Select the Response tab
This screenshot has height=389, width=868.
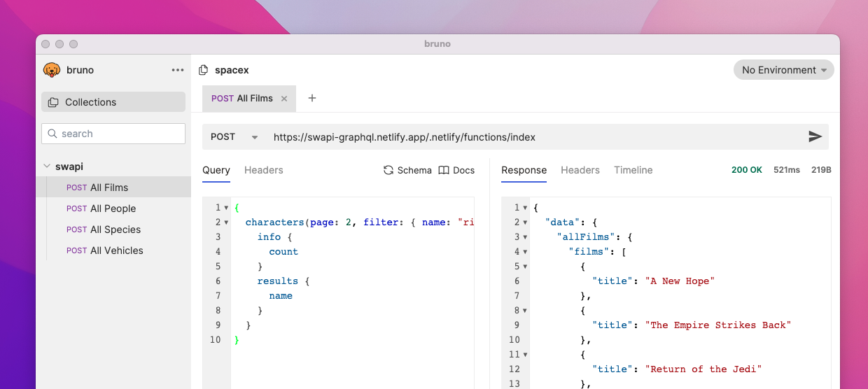pos(524,170)
